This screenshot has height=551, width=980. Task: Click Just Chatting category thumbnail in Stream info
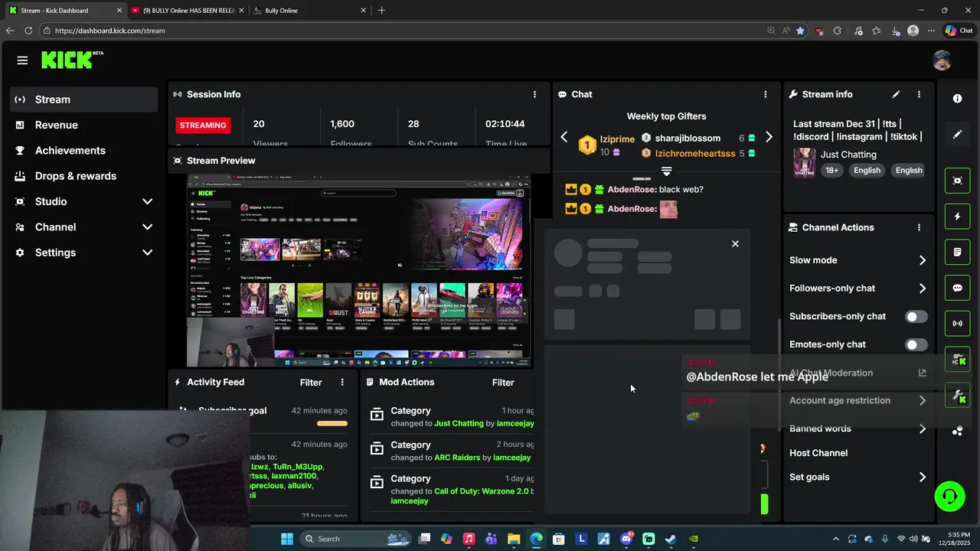[x=804, y=162]
